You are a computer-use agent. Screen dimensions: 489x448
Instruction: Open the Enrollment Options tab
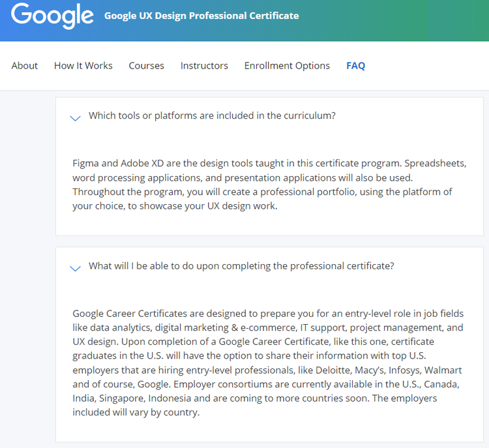pyautogui.click(x=287, y=65)
